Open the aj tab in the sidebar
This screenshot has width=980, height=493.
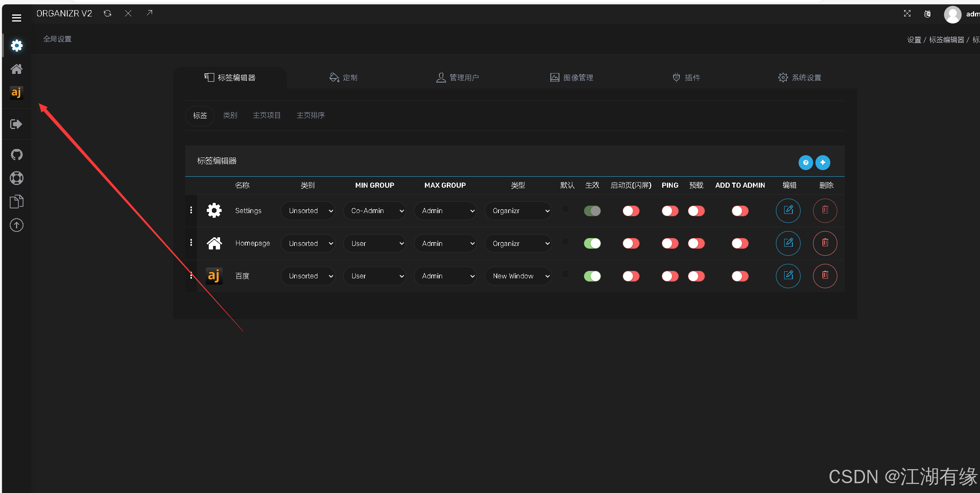click(x=16, y=93)
